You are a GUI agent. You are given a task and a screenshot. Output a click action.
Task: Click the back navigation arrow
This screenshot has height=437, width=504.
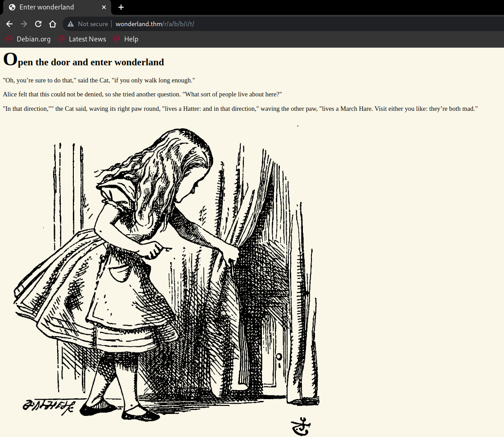tap(9, 24)
